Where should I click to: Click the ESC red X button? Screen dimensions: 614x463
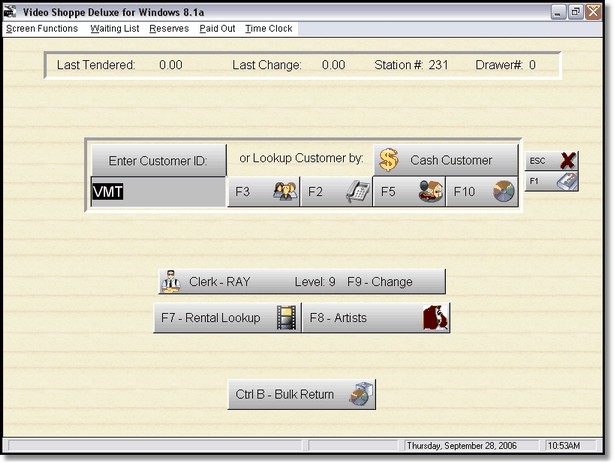click(551, 161)
